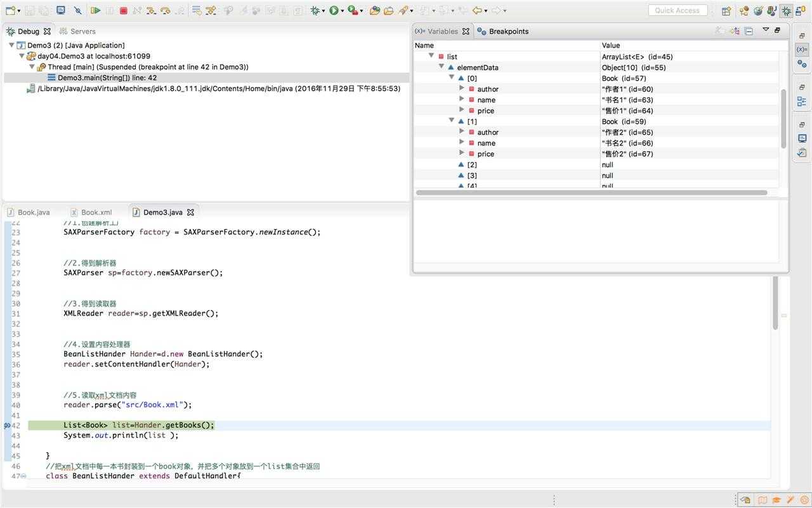Click the monitor console icon in toolbar

(x=61, y=11)
